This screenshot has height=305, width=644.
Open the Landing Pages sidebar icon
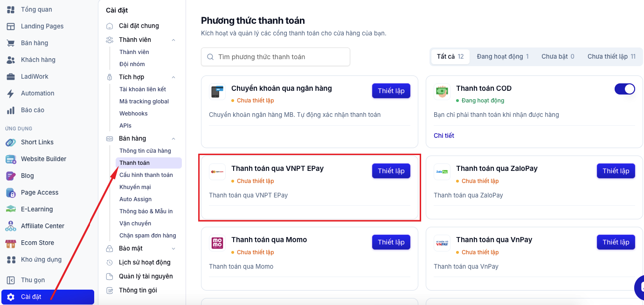11,26
